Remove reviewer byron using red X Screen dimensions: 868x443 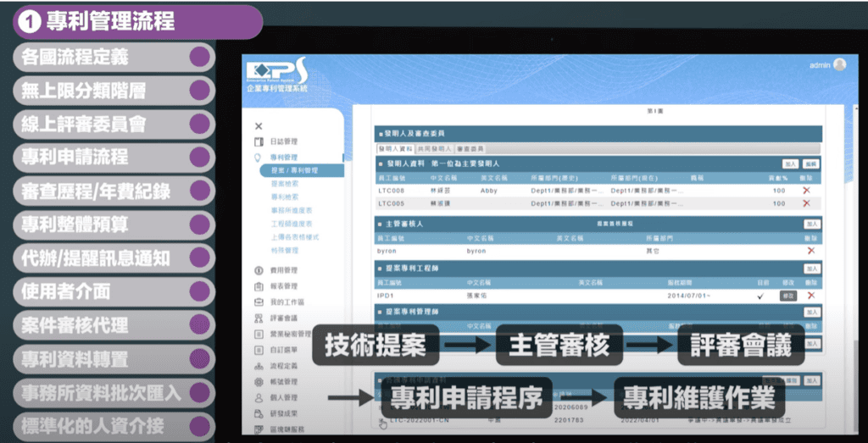[811, 251]
